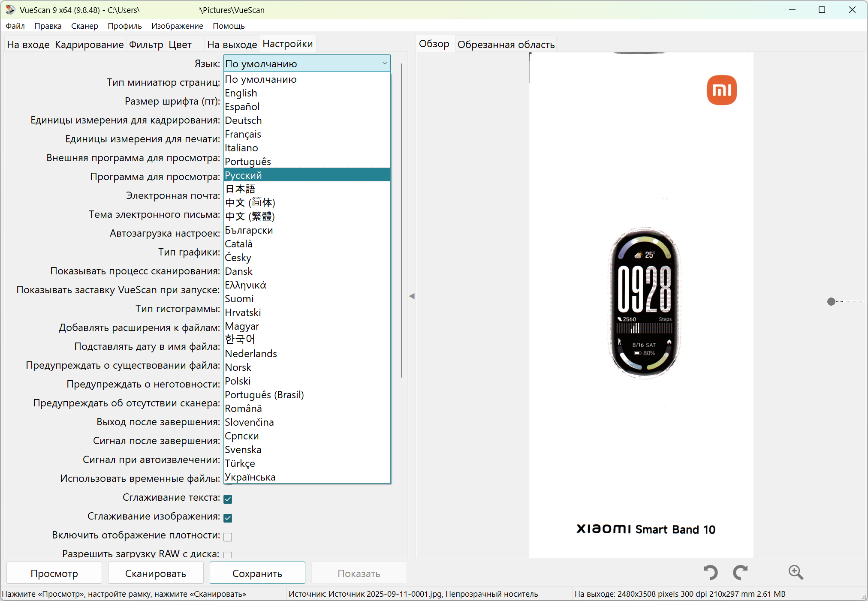
Task: Enable Включить отображение плотности checkbox
Action: tap(228, 537)
